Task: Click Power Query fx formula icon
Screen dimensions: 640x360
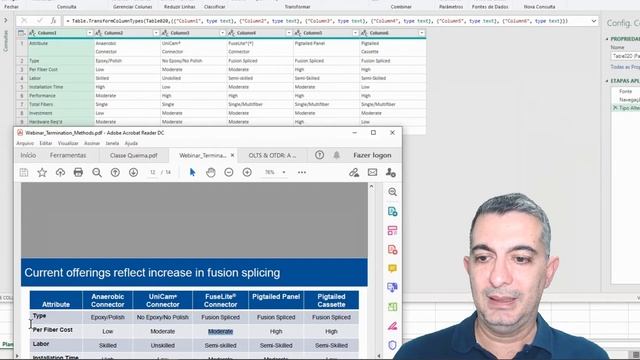Action: point(53,20)
